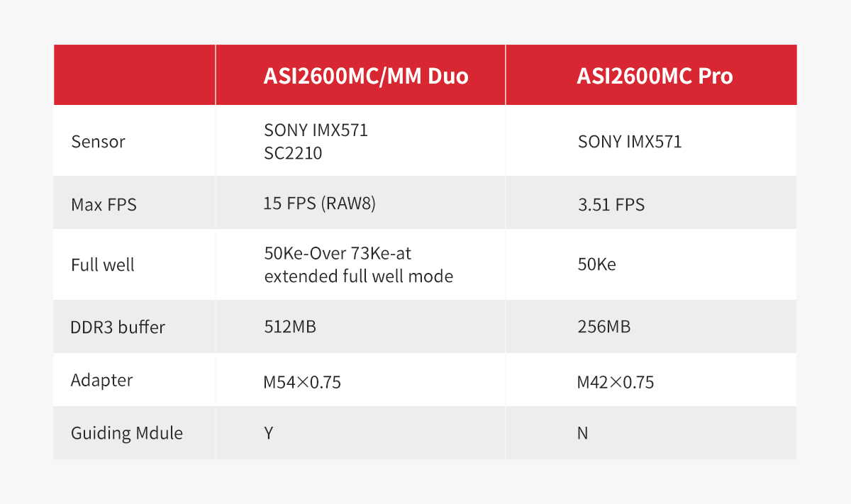Select the Max FPS row label

pos(104,205)
